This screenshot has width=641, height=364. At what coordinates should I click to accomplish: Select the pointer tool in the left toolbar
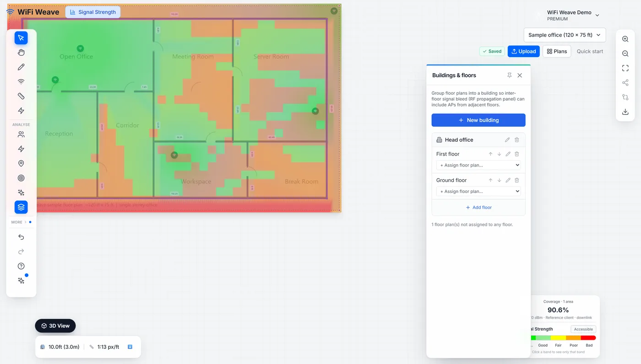pyautogui.click(x=21, y=38)
